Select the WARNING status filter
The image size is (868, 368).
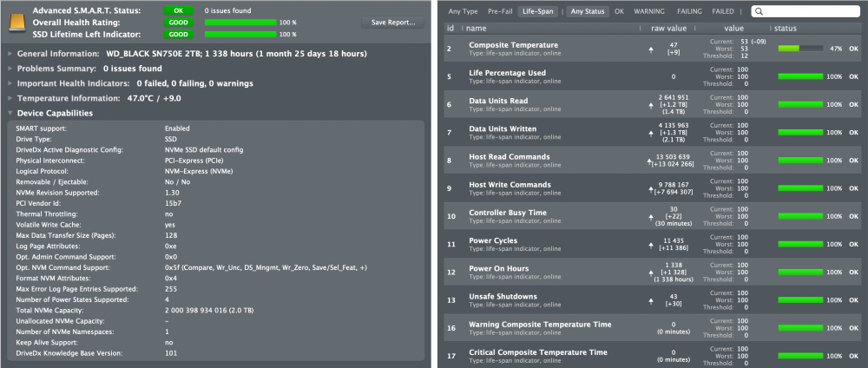648,11
